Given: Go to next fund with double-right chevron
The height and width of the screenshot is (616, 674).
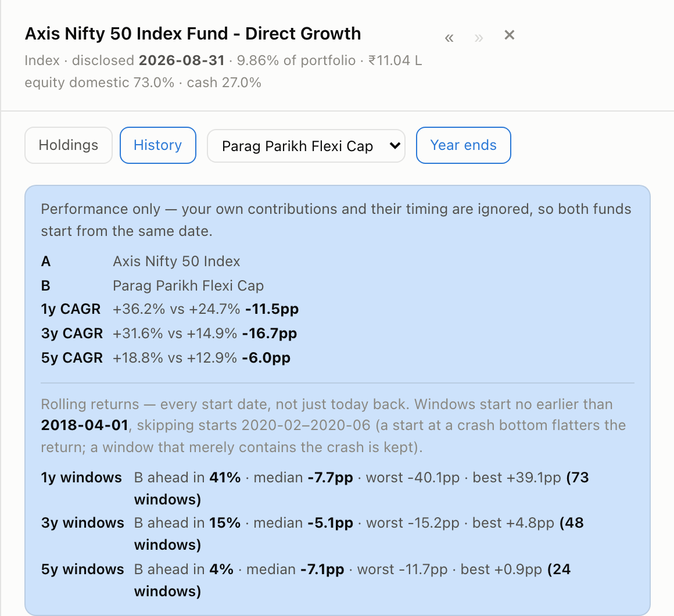Looking at the screenshot, I should click(x=479, y=38).
